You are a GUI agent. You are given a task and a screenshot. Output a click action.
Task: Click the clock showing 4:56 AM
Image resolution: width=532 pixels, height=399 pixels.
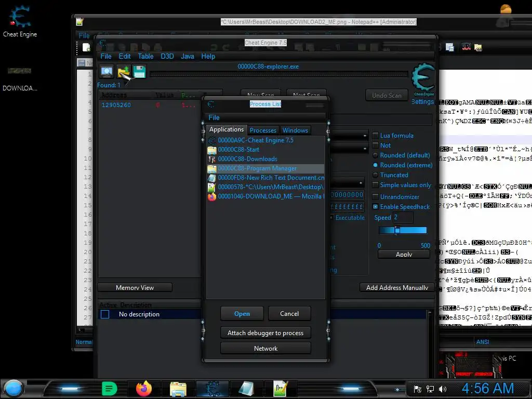click(x=488, y=389)
